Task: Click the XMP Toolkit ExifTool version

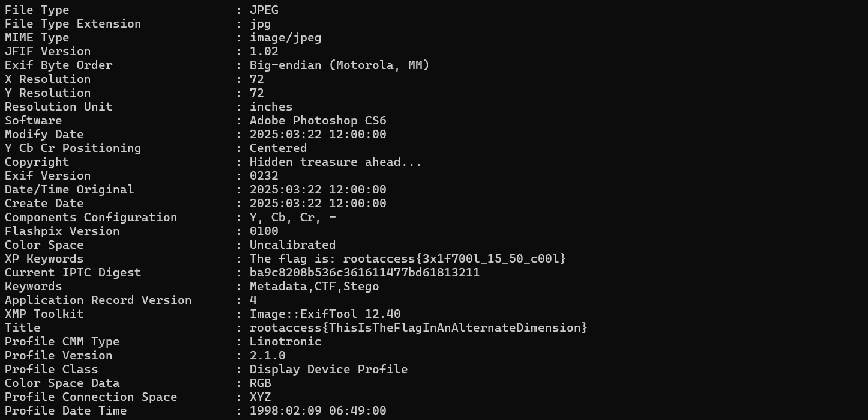Action: click(325, 314)
